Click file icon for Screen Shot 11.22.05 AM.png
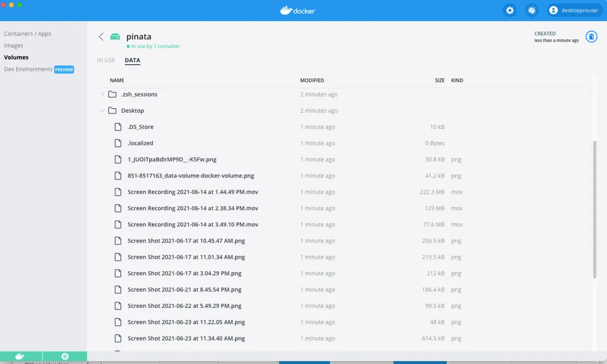607x364 pixels. (118, 322)
